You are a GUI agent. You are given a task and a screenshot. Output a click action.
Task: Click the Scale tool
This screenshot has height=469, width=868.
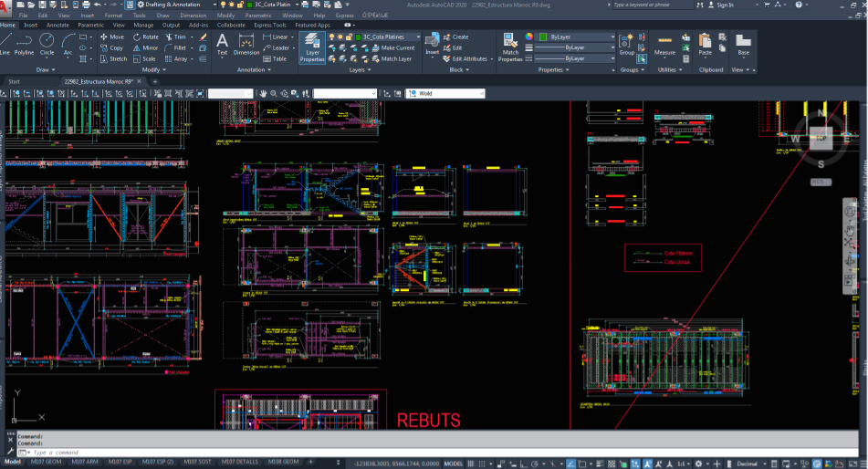[144, 58]
